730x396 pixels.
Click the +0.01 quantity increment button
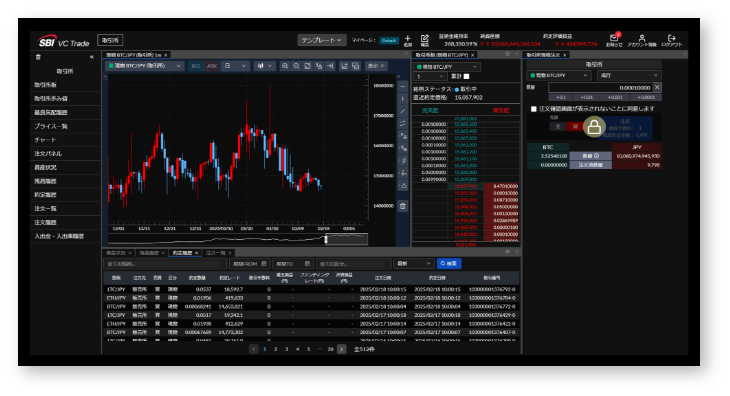(587, 97)
